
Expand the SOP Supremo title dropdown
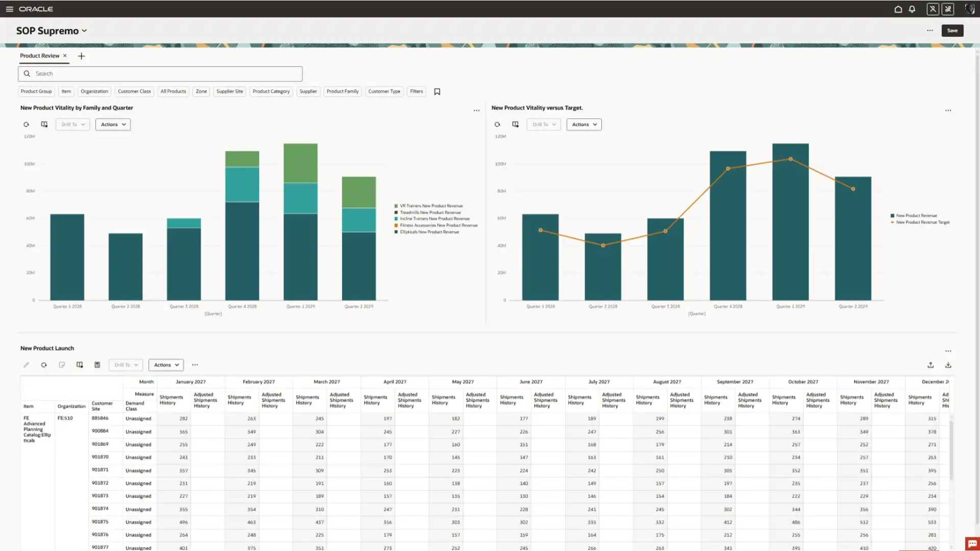pyautogui.click(x=84, y=31)
